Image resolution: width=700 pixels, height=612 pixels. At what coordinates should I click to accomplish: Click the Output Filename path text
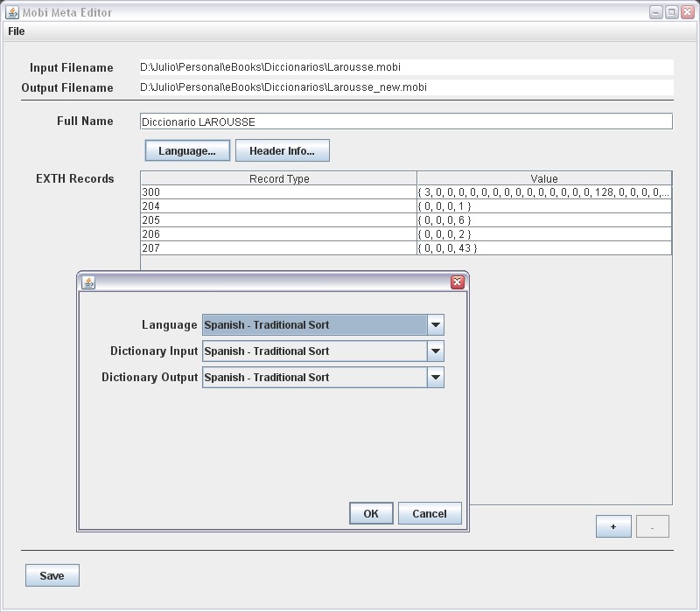coord(283,87)
